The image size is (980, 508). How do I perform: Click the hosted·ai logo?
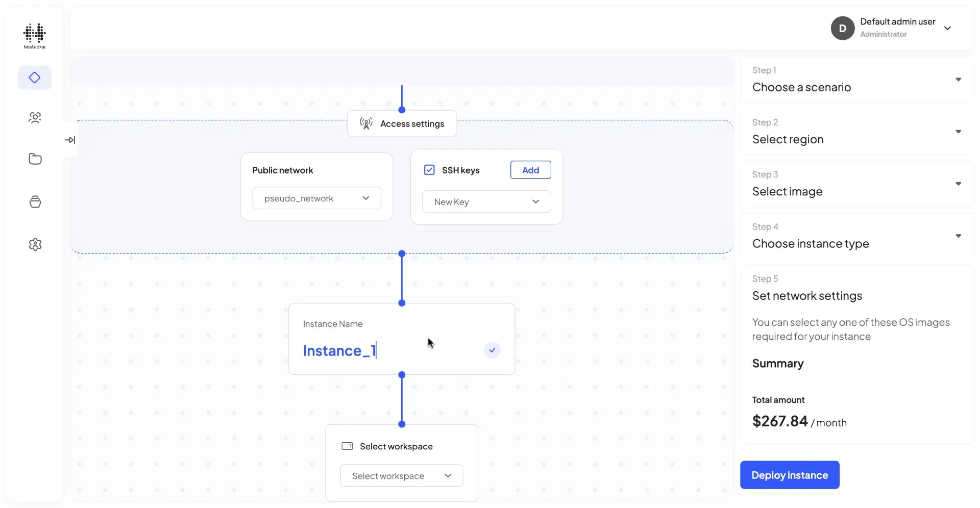34,36
